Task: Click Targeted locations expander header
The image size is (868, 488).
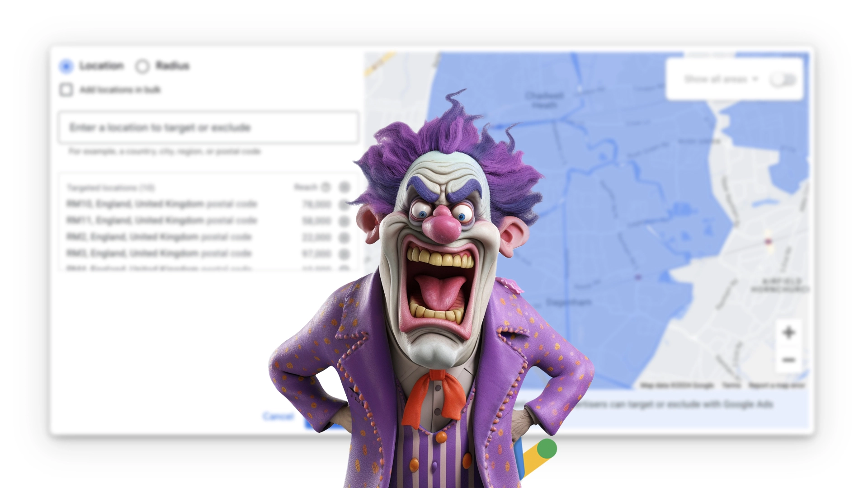Action: tap(110, 187)
